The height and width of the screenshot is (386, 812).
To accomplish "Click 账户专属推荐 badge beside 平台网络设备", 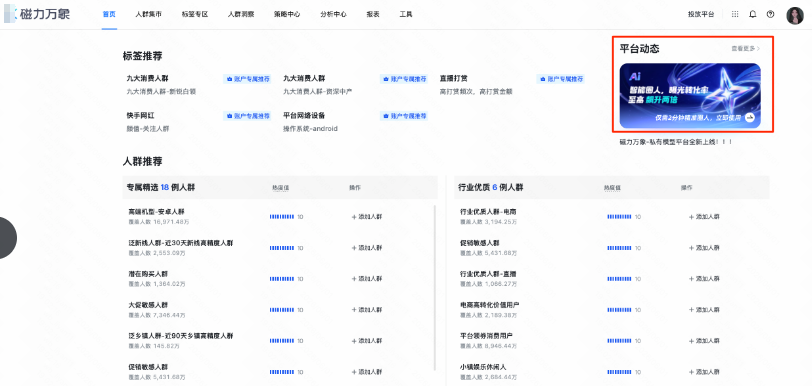I will point(404,116).
